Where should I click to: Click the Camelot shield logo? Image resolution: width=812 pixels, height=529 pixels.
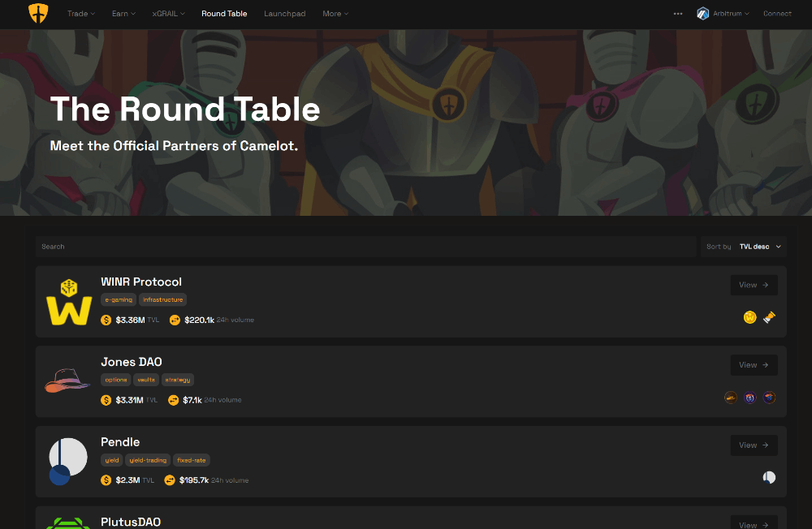(x=38, y=14)
